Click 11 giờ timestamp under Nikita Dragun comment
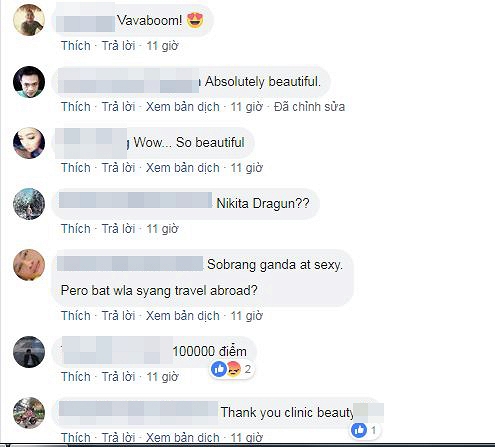This screenshot has height=447, width=495. click(163, 229)
